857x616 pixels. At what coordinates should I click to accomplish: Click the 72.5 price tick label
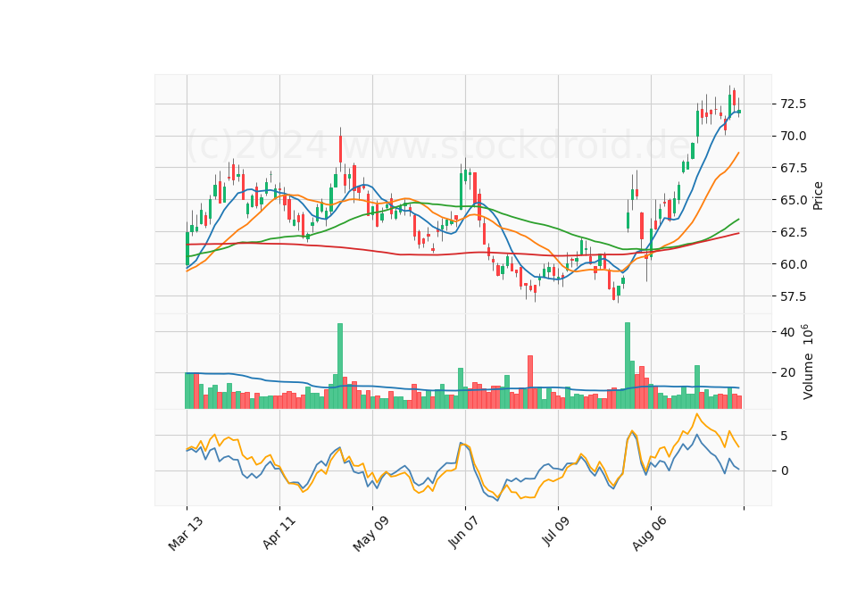[x=793, y=104]
